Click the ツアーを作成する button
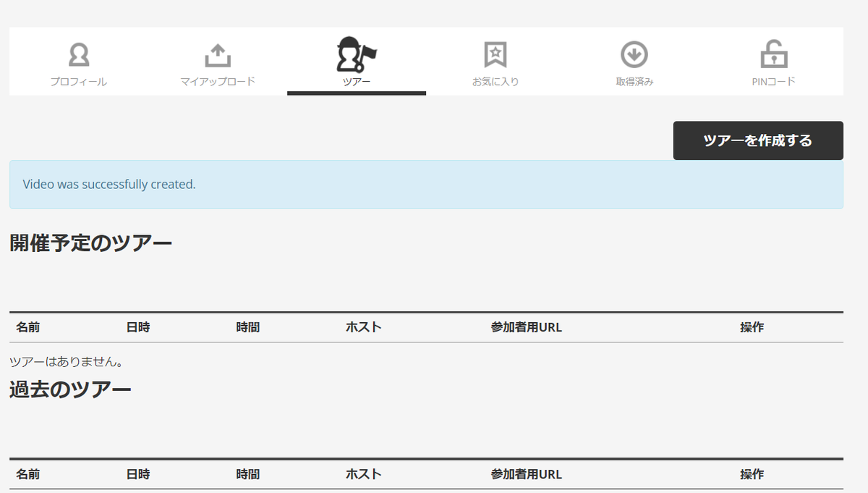Image resolution: width=868 pixels, height=493 pixels. (x=758, y=140)
